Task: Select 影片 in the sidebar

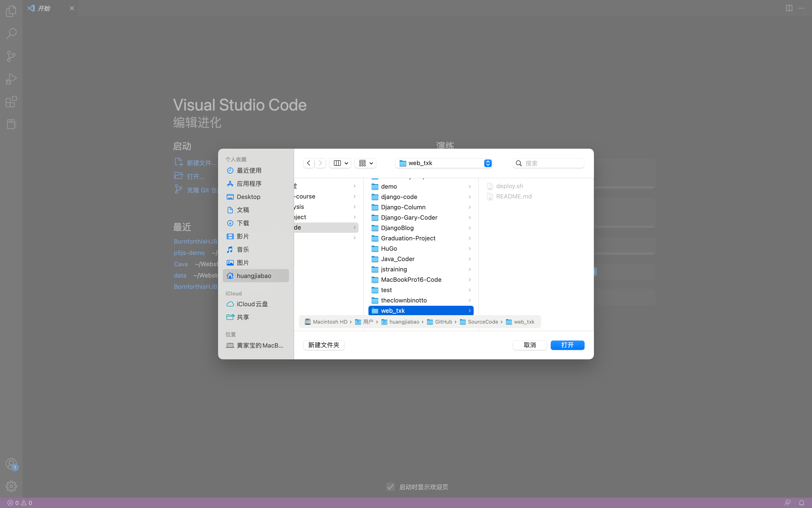Action: click(x=256, y=237)
